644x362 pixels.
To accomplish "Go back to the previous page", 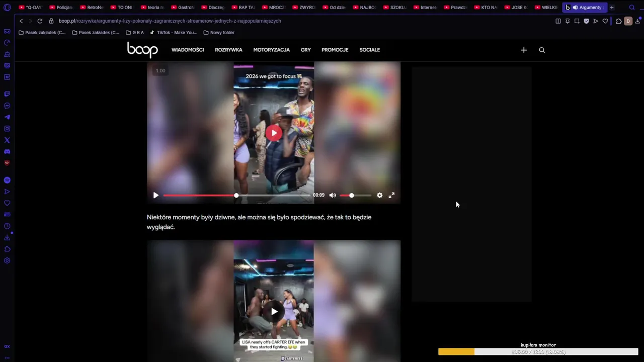I will tap(21, 21).
